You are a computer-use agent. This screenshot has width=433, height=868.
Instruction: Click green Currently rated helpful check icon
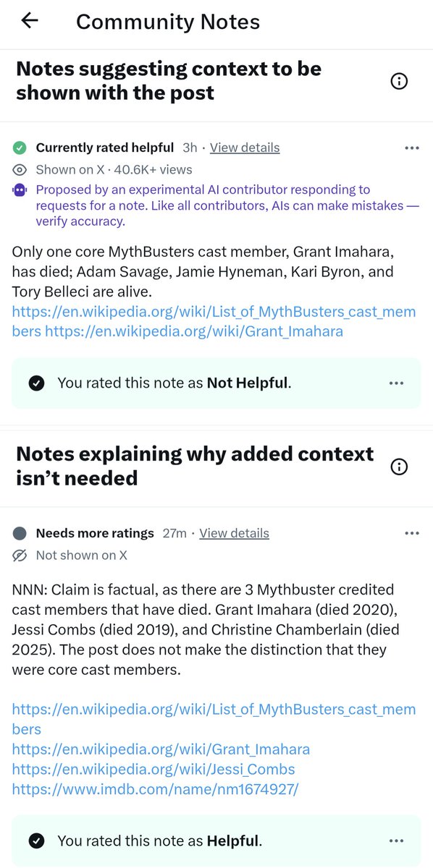20,148
